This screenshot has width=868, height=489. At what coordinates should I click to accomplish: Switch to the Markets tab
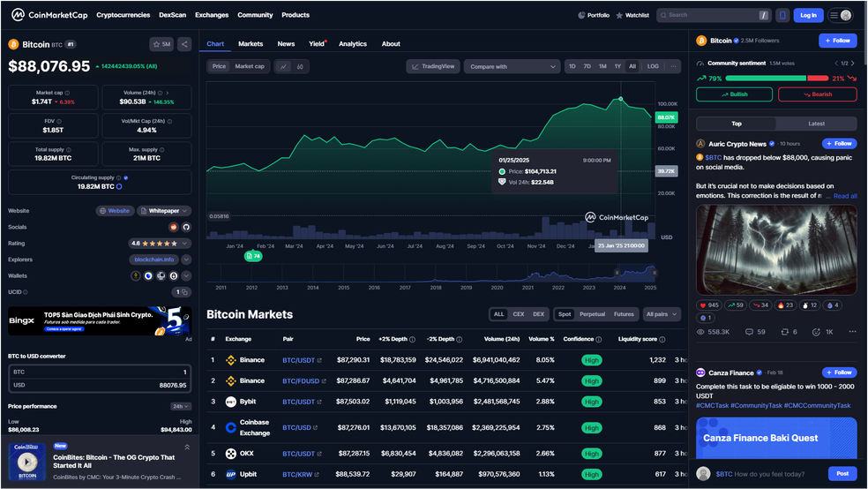pyautogui.click(x=251, y=44)
